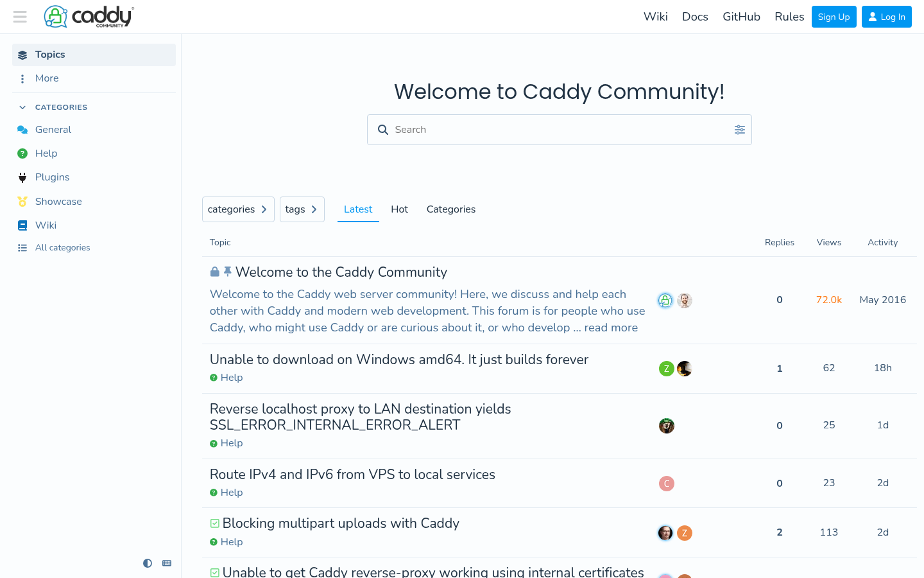Screen dimensions: 924x578
Task: Click the green Z avatar on Windows amd64 topic
Action: [x=667, y=369]
